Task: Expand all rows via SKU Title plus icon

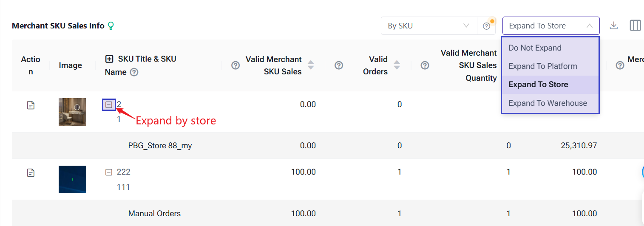Action: tap(109, 59)
